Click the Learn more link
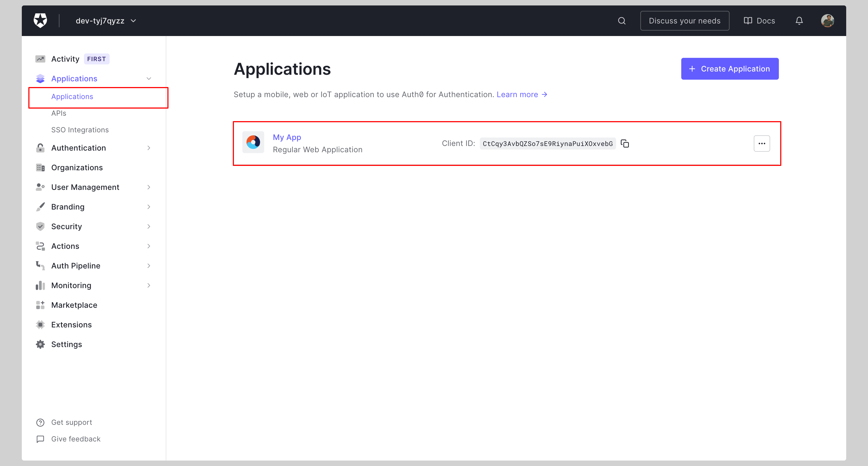This screenshot has height=466, width=868. click(517, 94)
